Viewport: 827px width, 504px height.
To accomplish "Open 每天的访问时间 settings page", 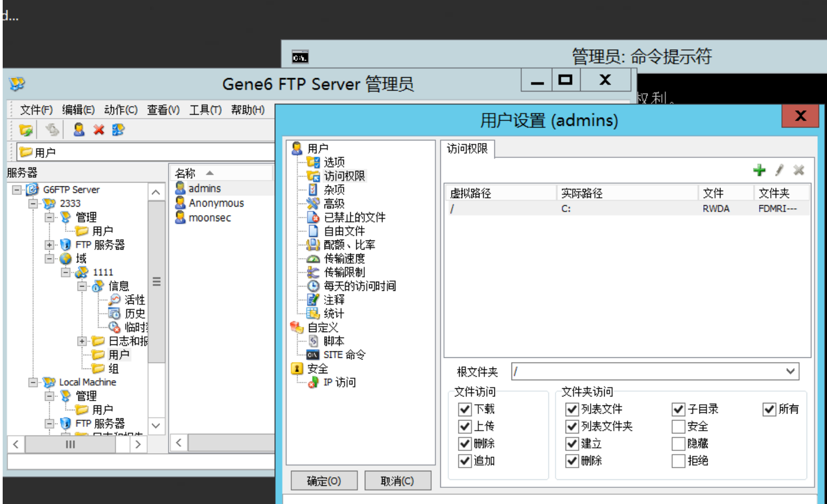I will click(x=360, y=286).
